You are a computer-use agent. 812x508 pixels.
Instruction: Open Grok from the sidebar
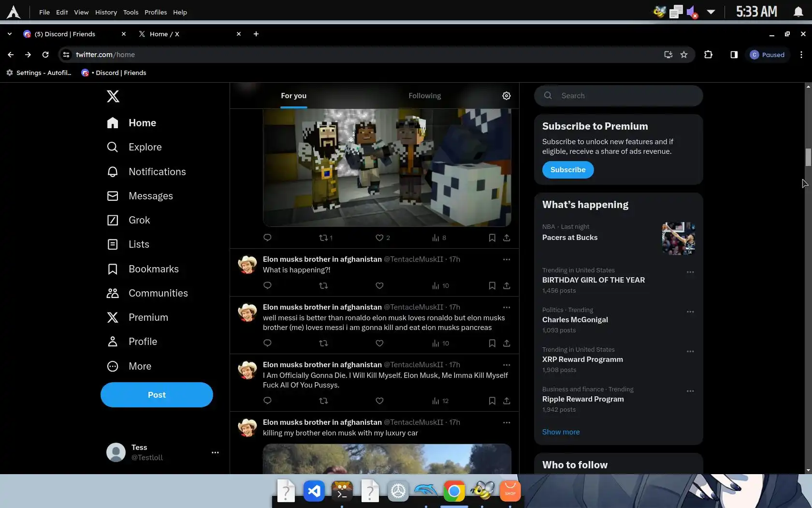pos(129,220)
